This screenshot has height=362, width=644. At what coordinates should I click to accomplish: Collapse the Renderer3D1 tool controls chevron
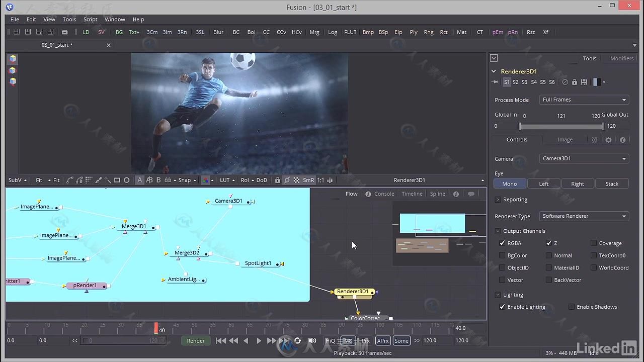click(494, 71)
